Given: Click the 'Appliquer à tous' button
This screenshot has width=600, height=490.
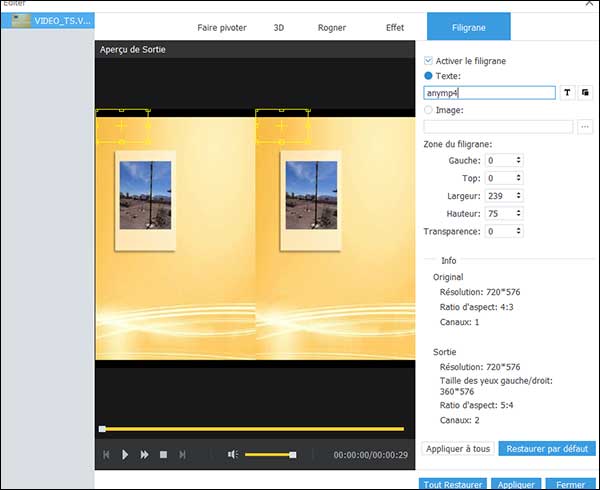Looking at the screenshot, I should pos(457,449).
